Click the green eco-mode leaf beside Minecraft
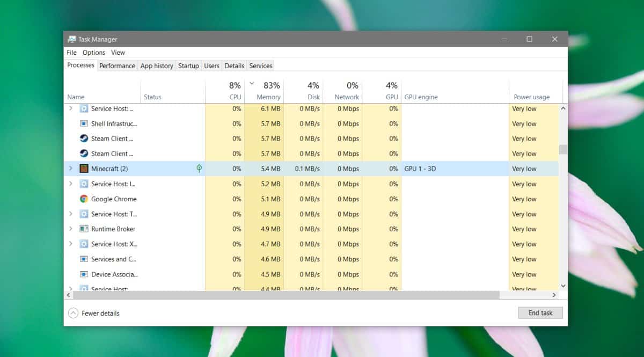644x357 pixels. pyautogui.click(x=199, y=169)
